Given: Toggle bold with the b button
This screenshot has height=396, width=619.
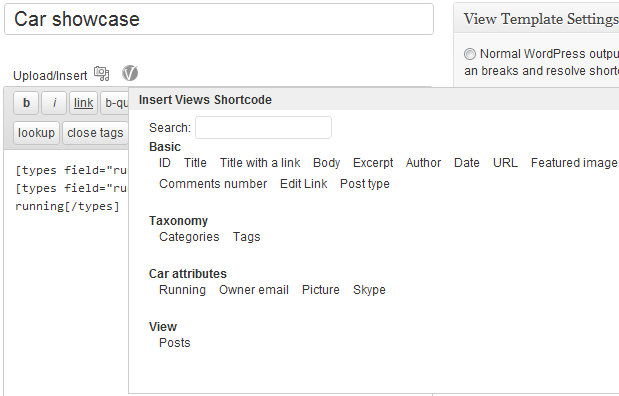Looking at the screenshot, I should click(26, 103).
